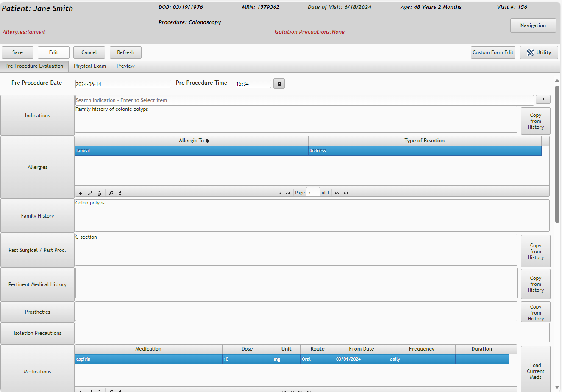Image resolution: width=562 pixels, height=392 pixels.
Task: Click the down-arrow button beside indication search
Action: click(x=543, y=99)
